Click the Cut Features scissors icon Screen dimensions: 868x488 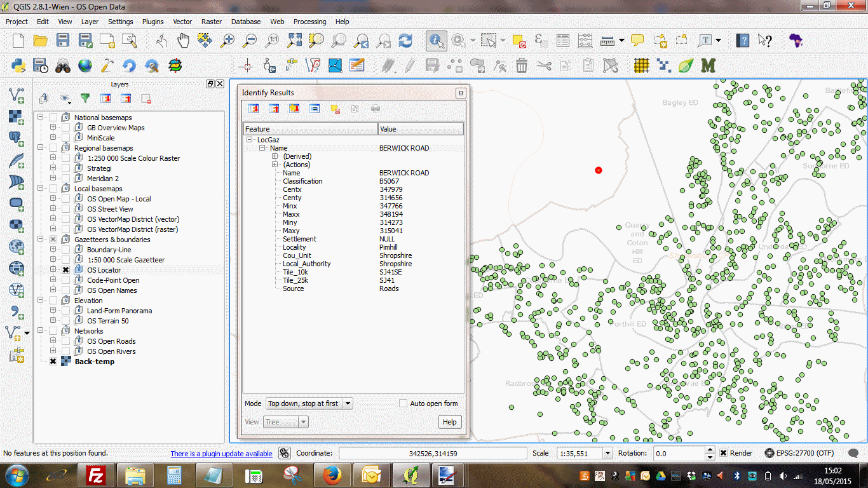[544, 65]
